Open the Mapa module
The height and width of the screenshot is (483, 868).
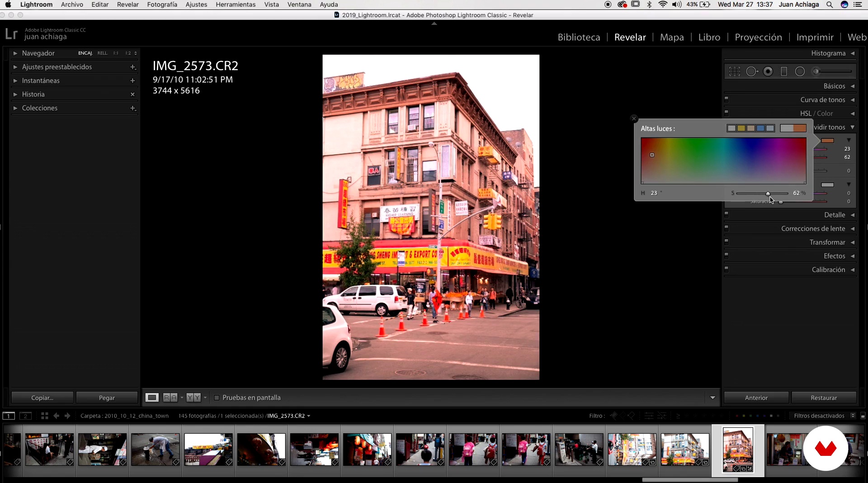tap(672, 37)
